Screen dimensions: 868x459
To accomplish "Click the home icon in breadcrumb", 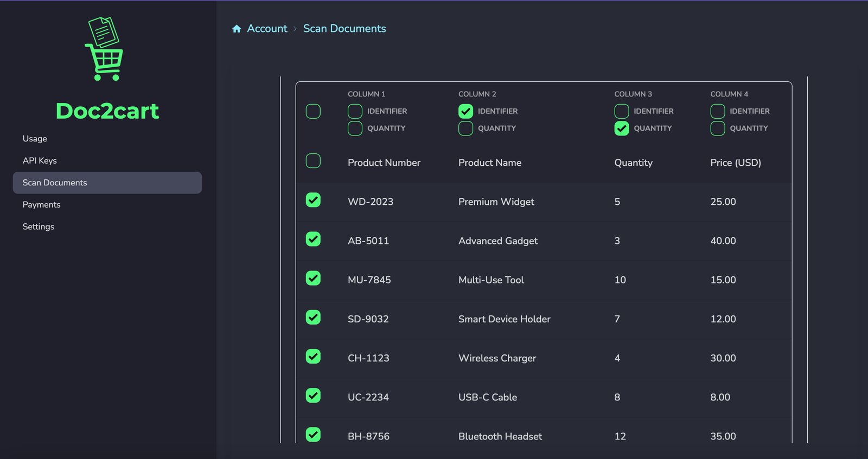I will pyautogui.click(x=237, y=29).
